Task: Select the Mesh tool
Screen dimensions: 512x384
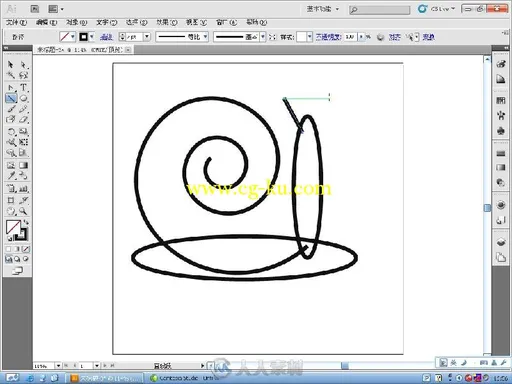Action: (11, 165)
